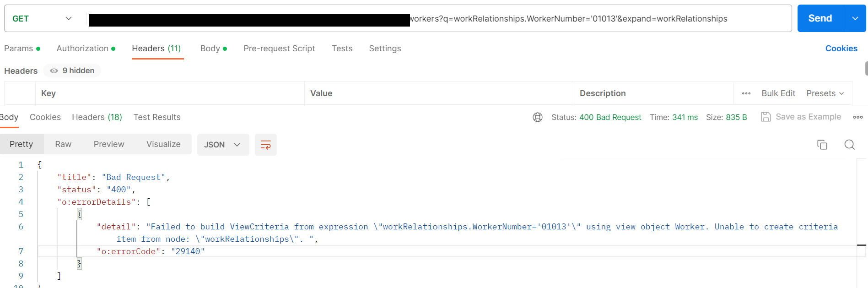
Task: Click the request URL field
Action: 439,18
